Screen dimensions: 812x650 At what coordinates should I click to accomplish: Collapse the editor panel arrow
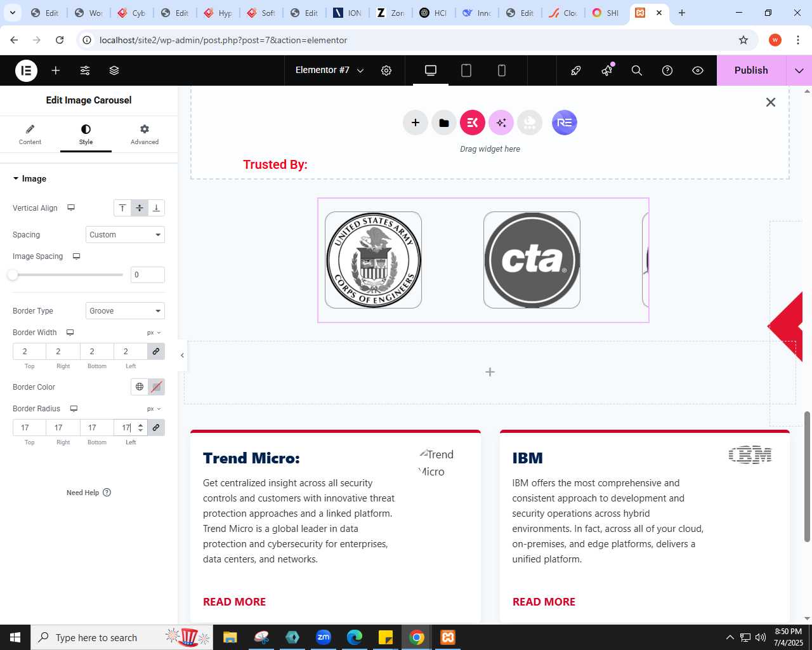pos(182,355)
